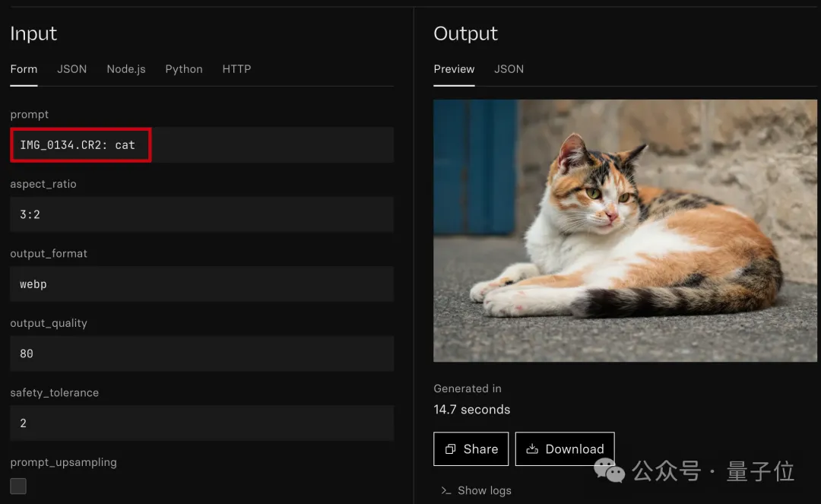Viewport: 821px width, 504px height.
Task: Click the terminal icon beside Show logs
Action: (x=447, y=491)
